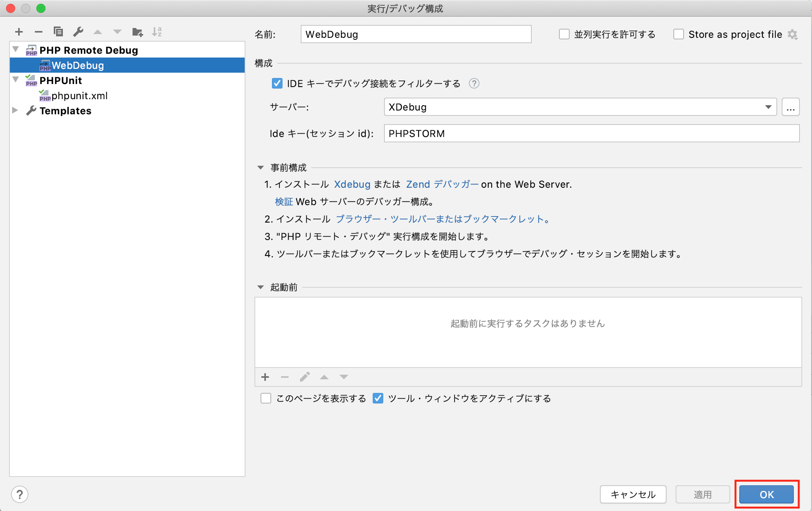The width and height of the screenshot is (812, 511).
Task: Select the PHPUnit group
Action: pos(61,80)
